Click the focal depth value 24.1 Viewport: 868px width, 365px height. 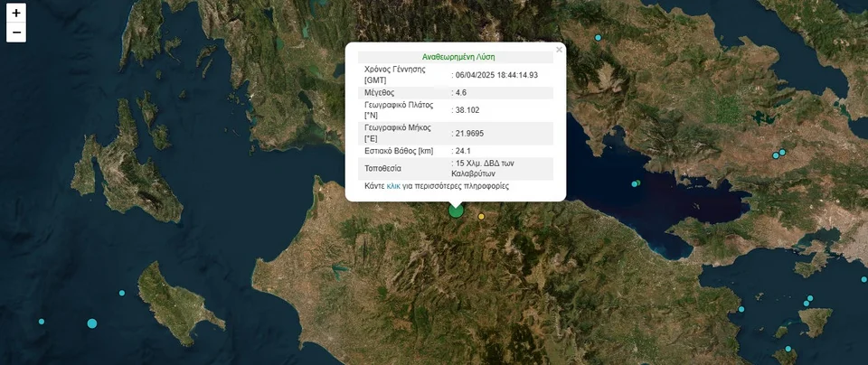(x=463, y=151)
